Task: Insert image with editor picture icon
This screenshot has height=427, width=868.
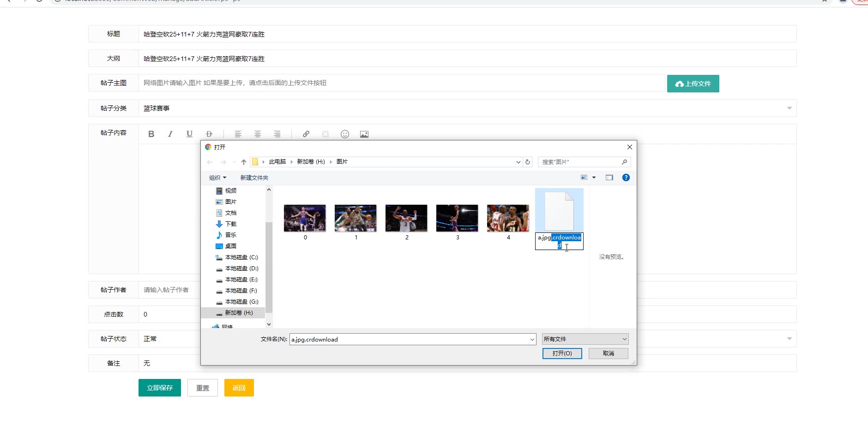Action: click(364, 134)
